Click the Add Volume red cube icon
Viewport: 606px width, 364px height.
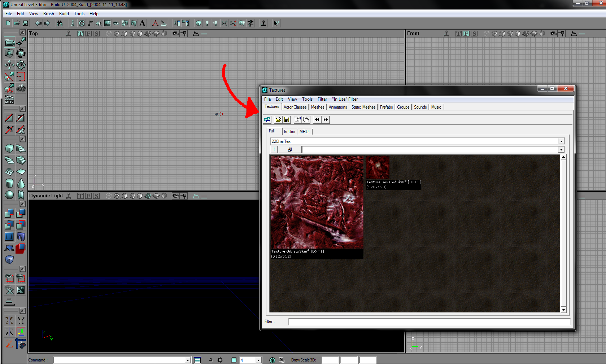pyautogui.click(x=21, y=248)
